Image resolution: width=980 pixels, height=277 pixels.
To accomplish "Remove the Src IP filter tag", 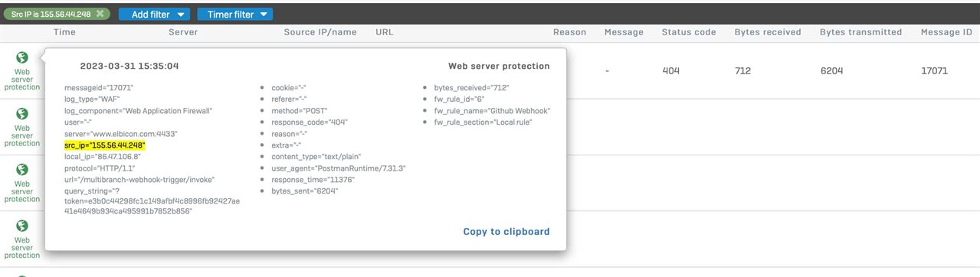I will click(x=100, y=14).
